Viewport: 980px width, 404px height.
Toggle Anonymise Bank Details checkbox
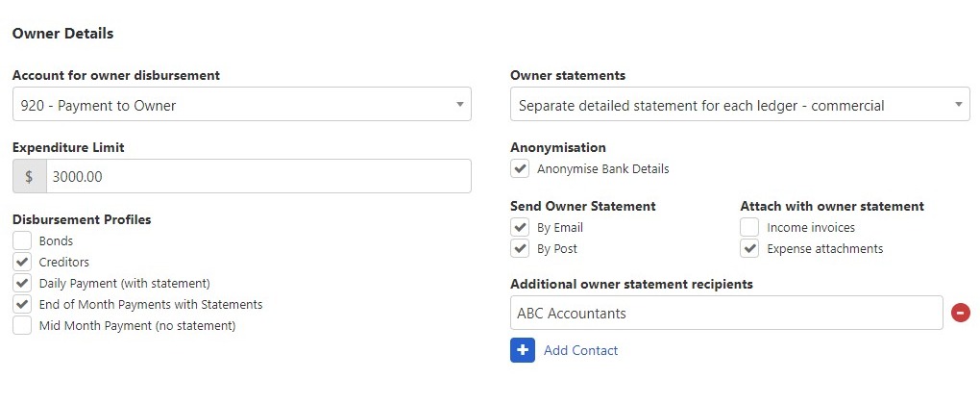pyautogui.click(x=520, y=169)
